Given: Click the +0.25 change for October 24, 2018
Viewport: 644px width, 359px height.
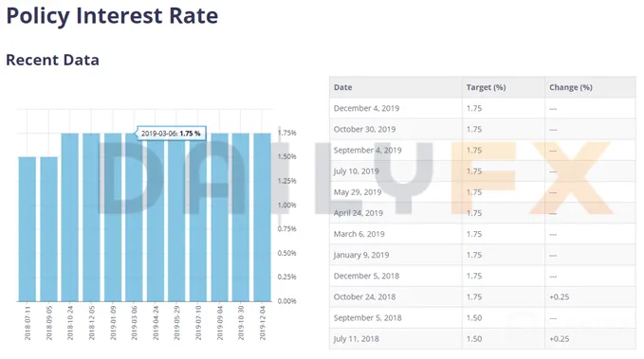Looking at the screenshot, I should coord(559,296).
